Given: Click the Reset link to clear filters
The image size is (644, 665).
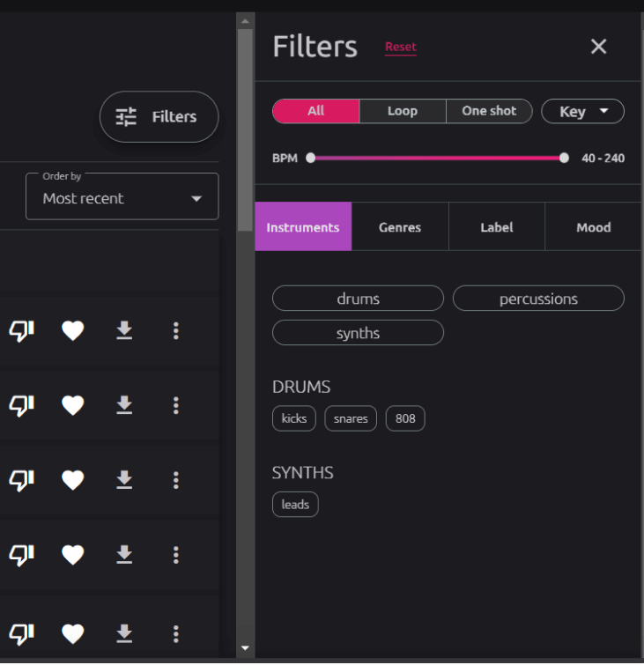Looking at the screenshot, I should click(401, 47).
